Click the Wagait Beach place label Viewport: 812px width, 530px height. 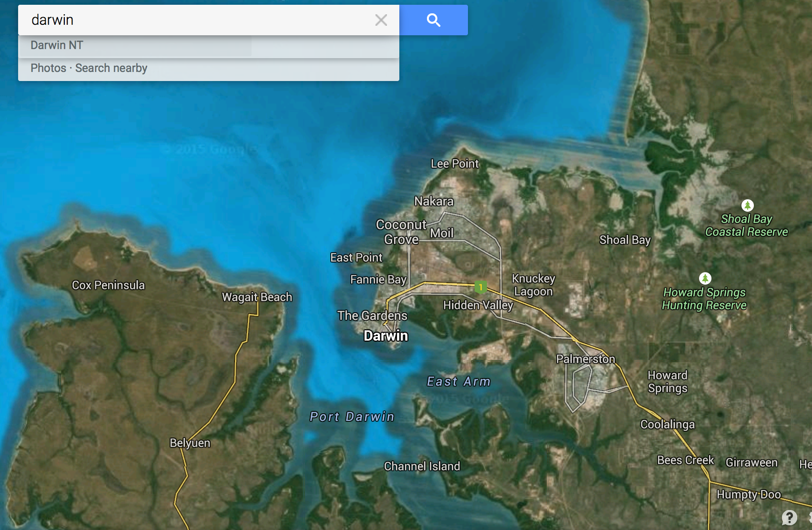(257, 297)
